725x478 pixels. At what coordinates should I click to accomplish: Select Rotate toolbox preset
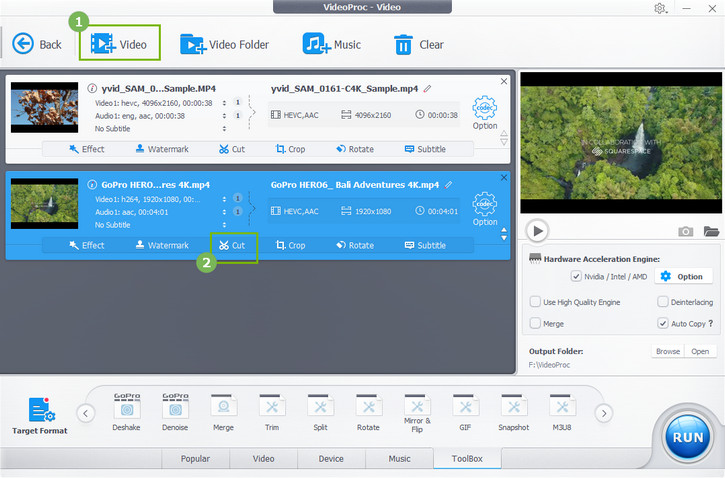point(368,412)
